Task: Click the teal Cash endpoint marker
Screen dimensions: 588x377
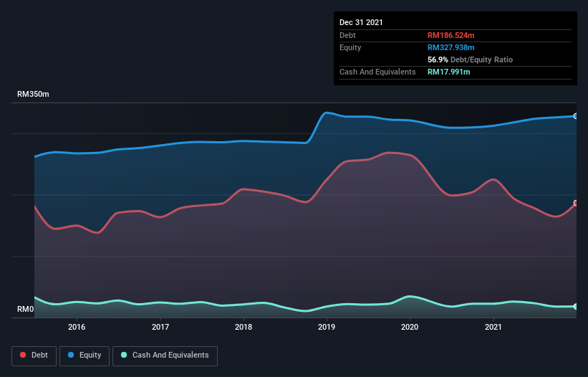Action: pyautogui.click(x=577, y=307)
